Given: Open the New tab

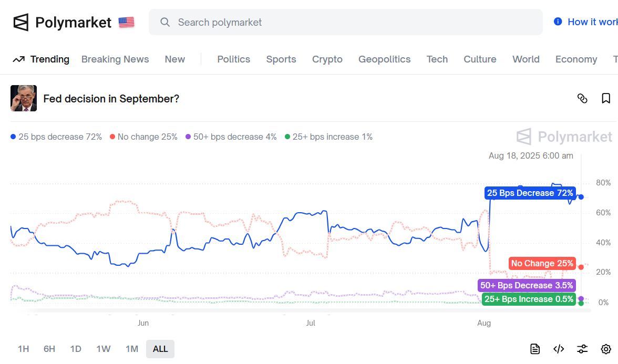Looking at the screenshot, I should [174, 59].
